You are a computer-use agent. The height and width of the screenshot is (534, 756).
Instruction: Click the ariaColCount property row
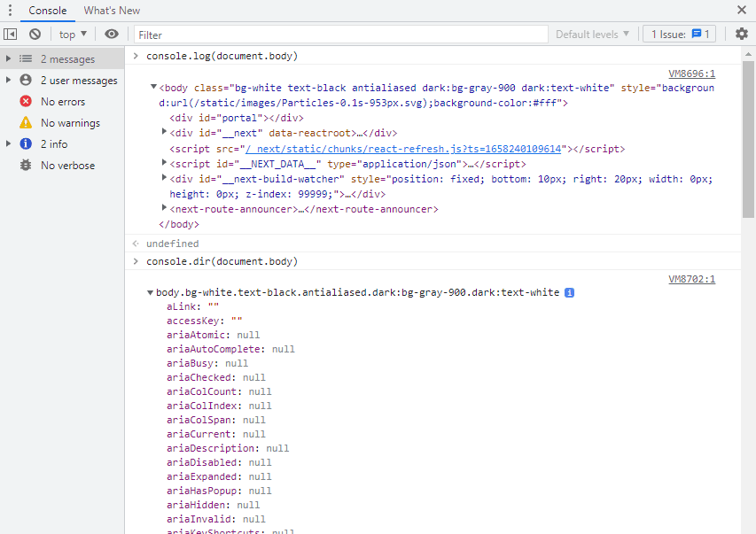pyautogui.click(x=219, y=391)
